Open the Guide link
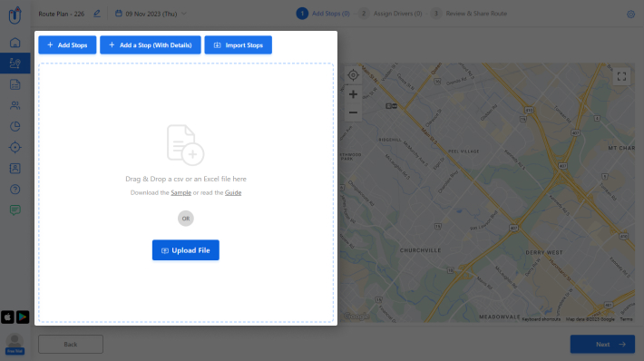 coord(233,192)
